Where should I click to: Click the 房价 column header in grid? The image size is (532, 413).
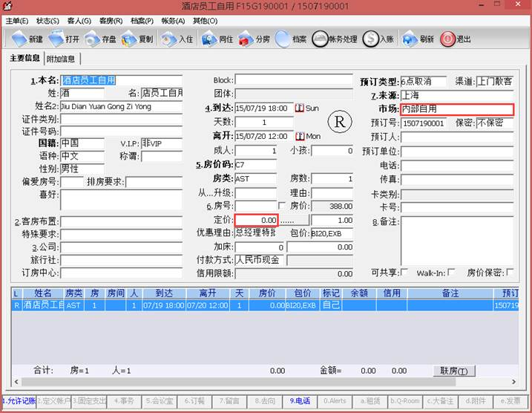point(267,293)
